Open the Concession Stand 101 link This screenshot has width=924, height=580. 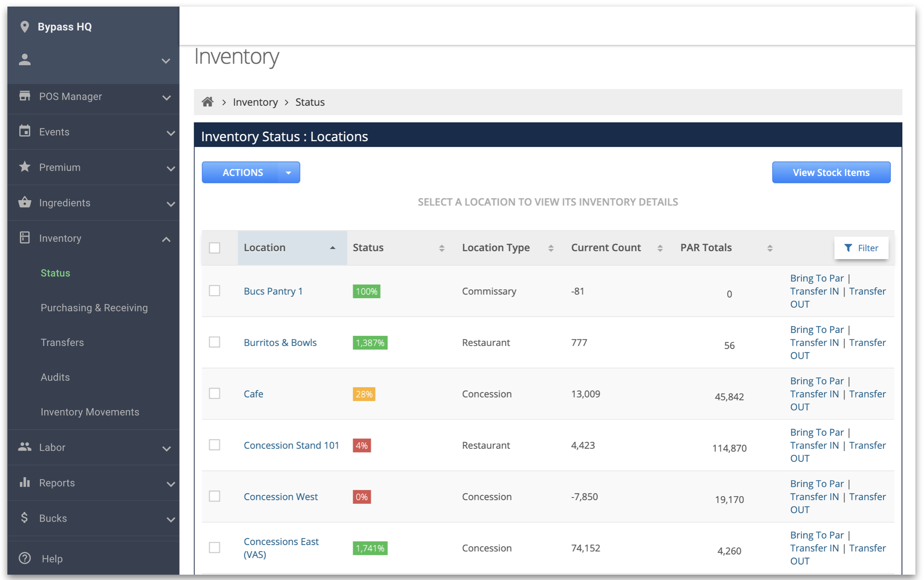291,445
